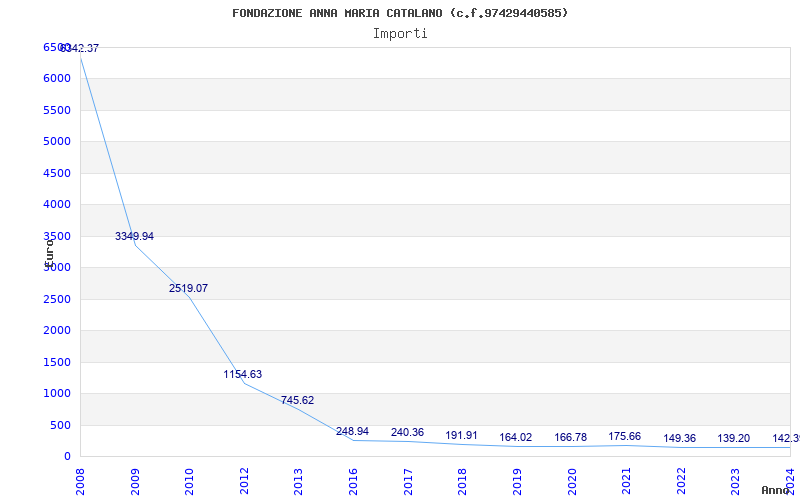The width and height of the screenshot is (800, 500).
Task: Click the y-axis value 5500
Action: [57, 110]
